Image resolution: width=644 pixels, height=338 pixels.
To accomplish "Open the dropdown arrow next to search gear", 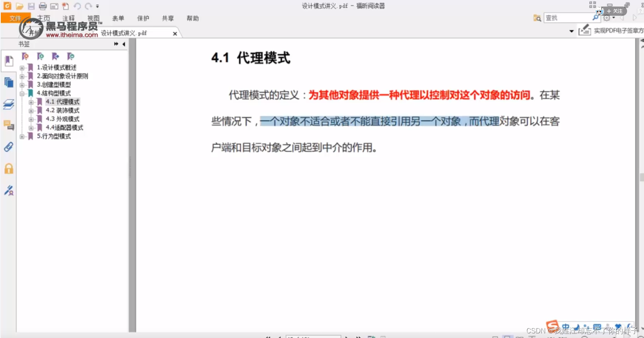I will tap(614, 18).
